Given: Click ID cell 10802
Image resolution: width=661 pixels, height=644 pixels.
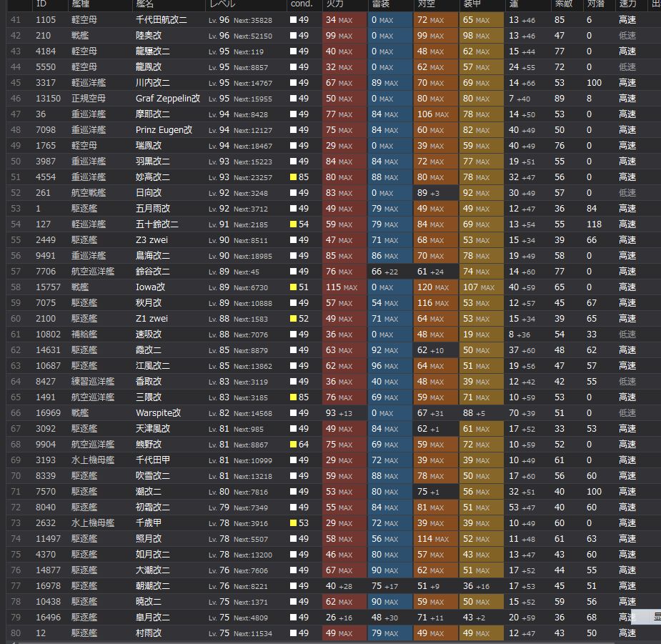Looking at the screenshot, I should [x=48, y=335].
